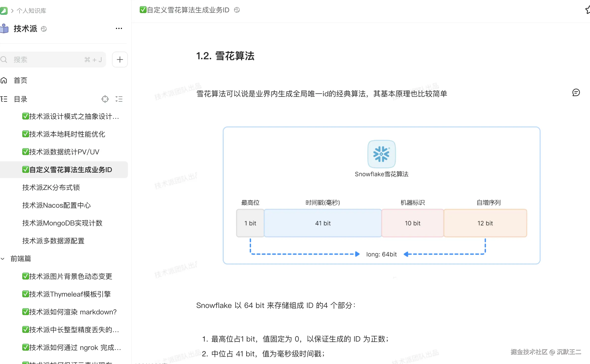Click the Snowflake雪花算法 diagram image
590x364 pixels.
click(381, 195)
